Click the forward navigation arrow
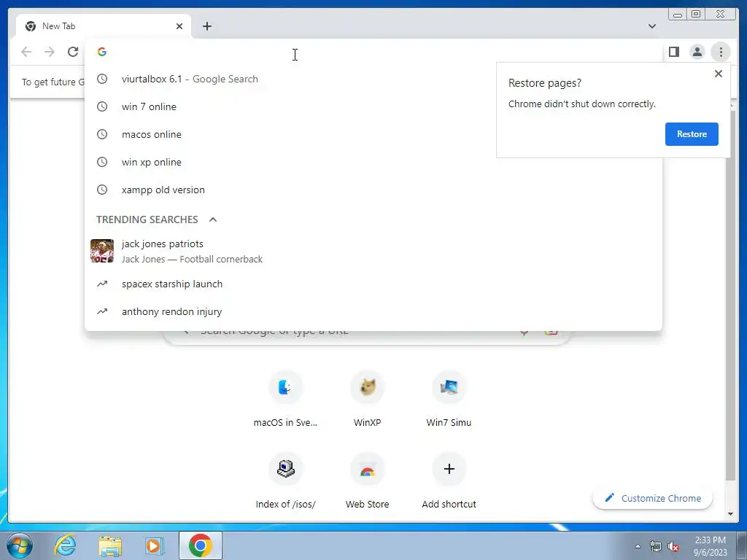747x560 pixels. 50,52
